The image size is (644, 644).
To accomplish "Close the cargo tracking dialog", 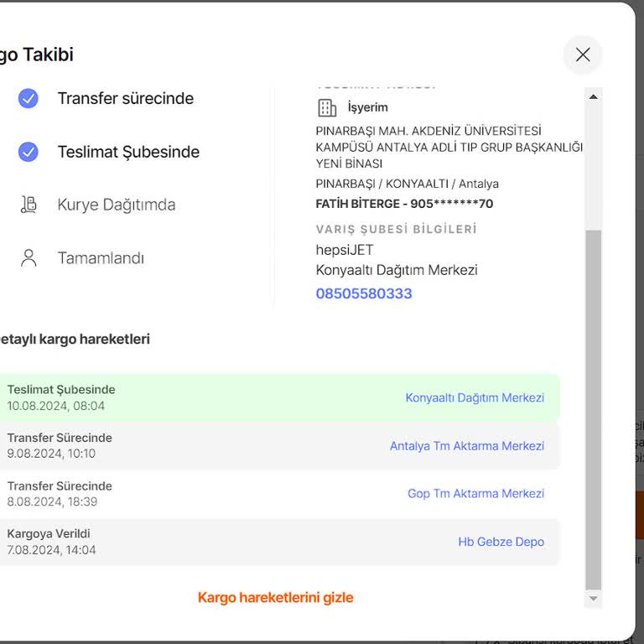I will click(x=583, y=55).
